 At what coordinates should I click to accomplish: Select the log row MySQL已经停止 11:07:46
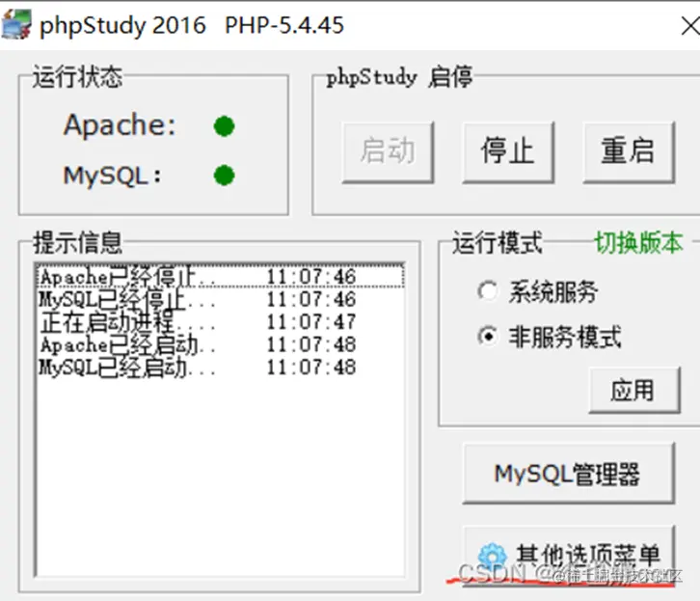tap(220, 299)
